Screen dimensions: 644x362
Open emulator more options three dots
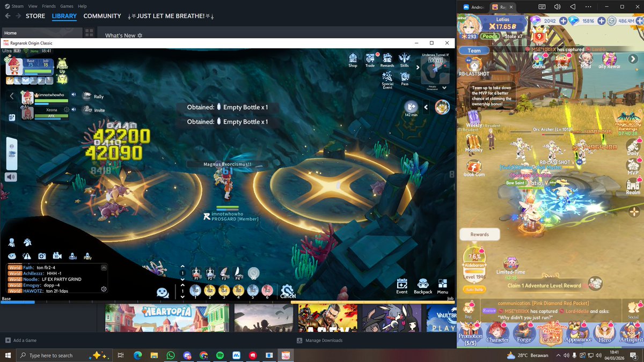pos(588,6)
